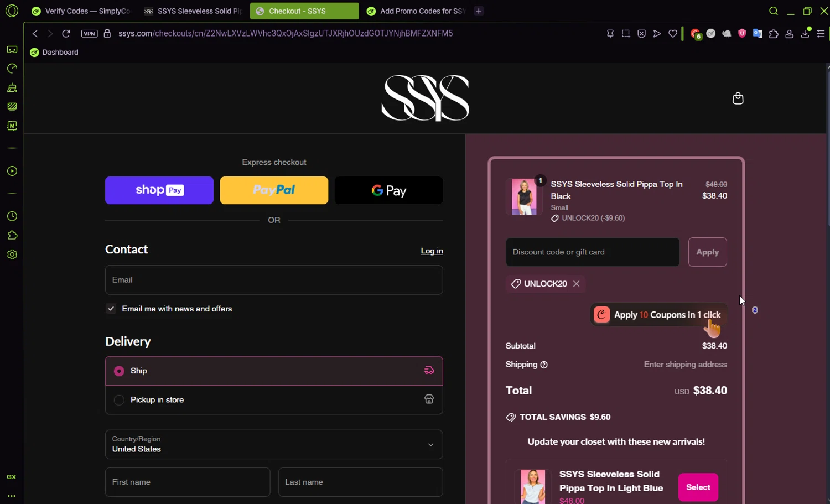Open the extensions puzzle icon in toolbar
The width and height of the screenshot is (830, 504).
[x=774, y=34]
